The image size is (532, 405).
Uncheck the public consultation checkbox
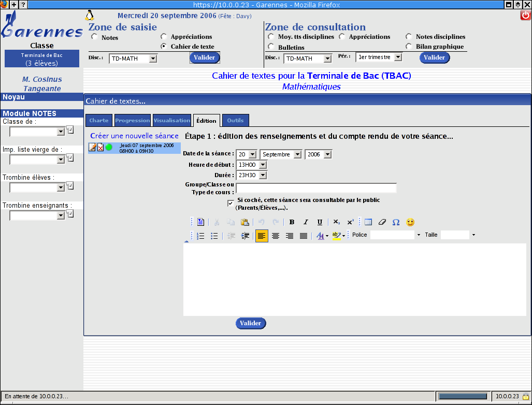pos(231,203)
